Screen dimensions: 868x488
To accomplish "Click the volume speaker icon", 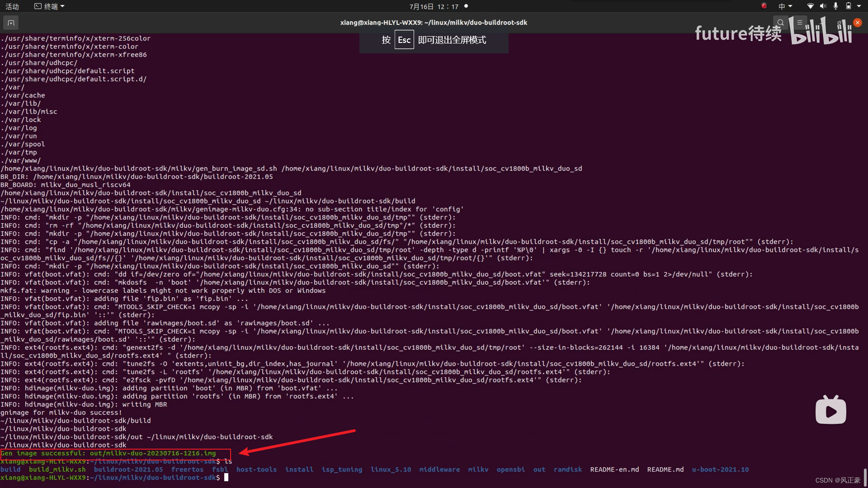I will 823,6.
